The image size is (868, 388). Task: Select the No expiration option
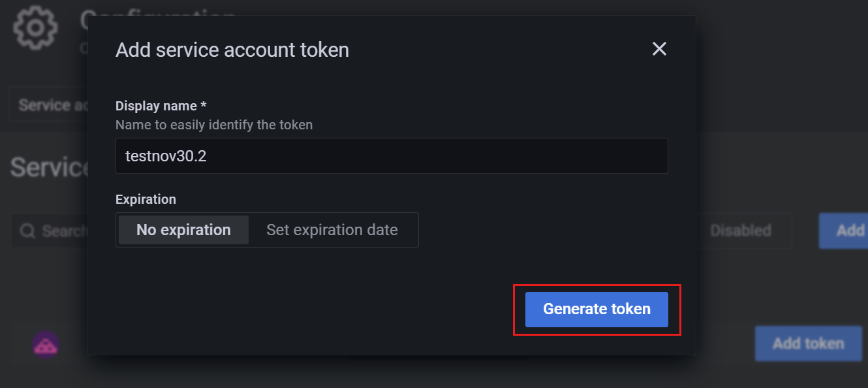click(183, 230)
